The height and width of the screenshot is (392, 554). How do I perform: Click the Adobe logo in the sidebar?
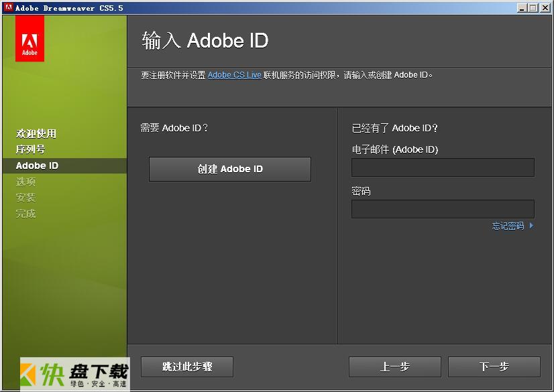pos(30,38)
